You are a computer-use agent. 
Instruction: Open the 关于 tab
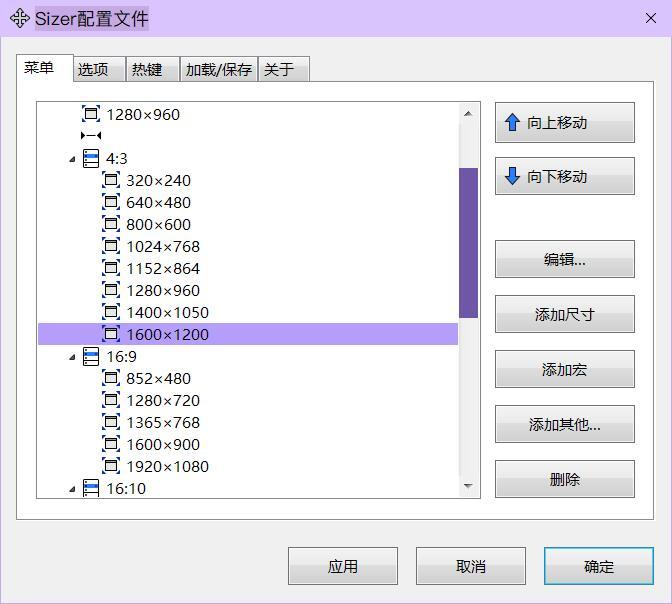coord(284,69)
